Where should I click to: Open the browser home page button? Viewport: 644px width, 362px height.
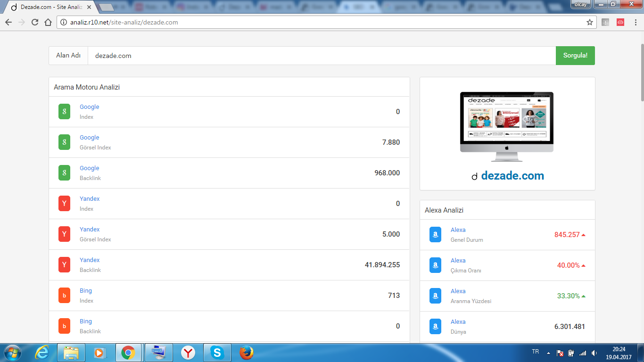tap(48, 22)
